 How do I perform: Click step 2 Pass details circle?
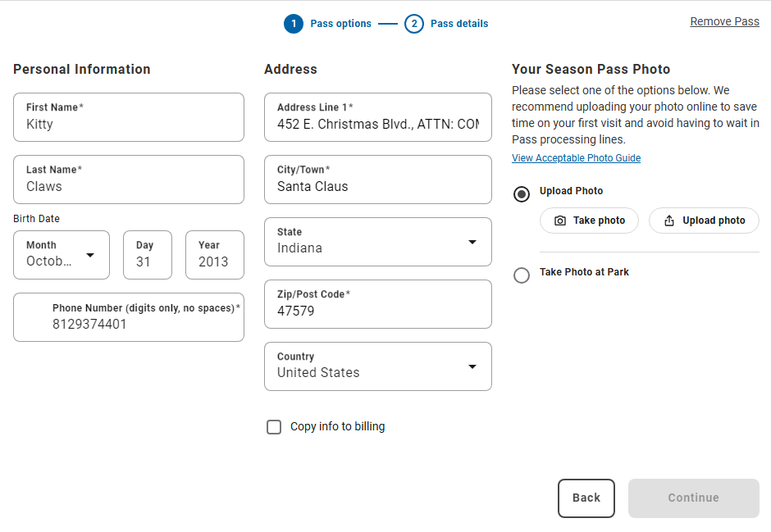click(x=414, y=24)
